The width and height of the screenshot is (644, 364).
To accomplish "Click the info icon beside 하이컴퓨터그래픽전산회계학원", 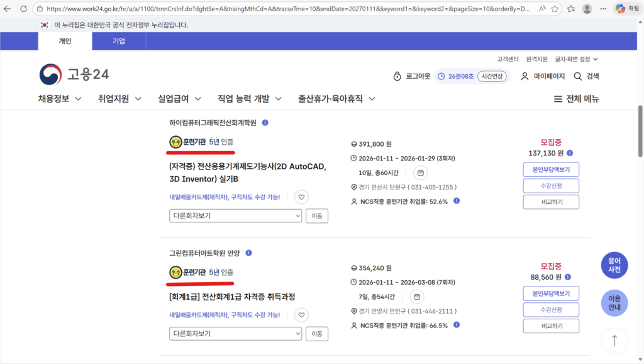I will (264, 122).
